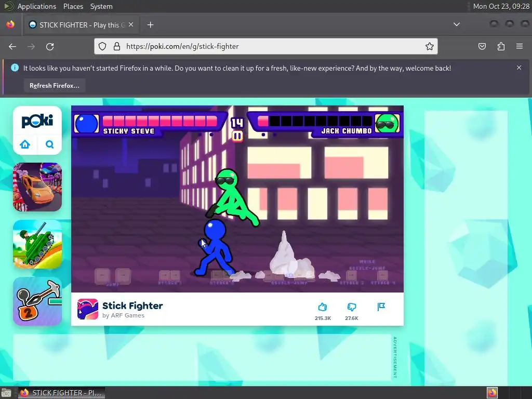Image resolution: width=532 pixels, height=399 pixels.
Task: Report the game with the flag icon
Action: pyautogui.click(x=381, y=307)
